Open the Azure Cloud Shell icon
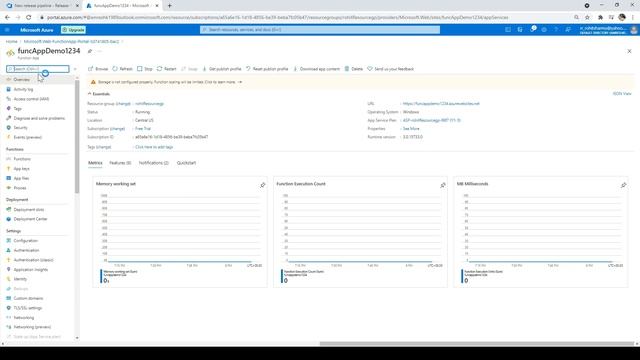The width and height of the screenshot is (640, 360). tap(508, 30)
